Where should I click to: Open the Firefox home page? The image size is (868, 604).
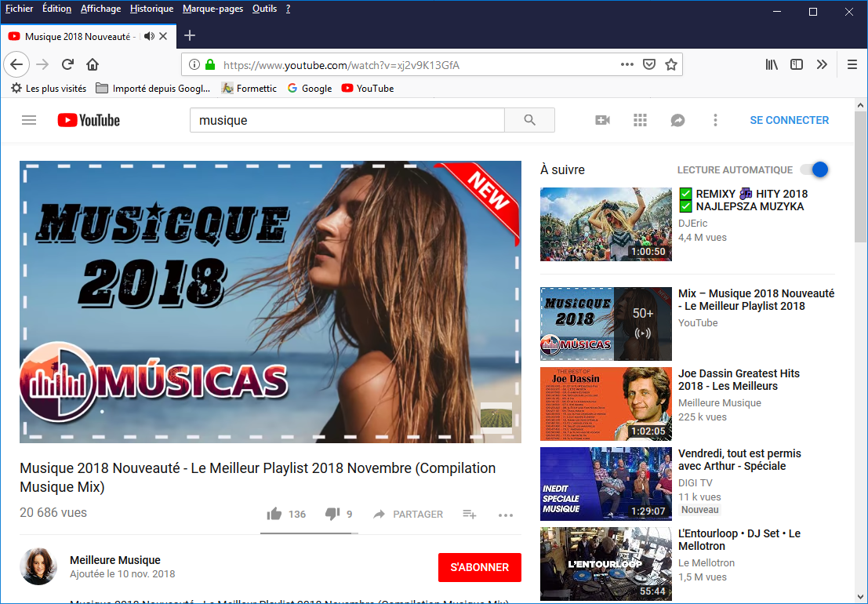coord(93,65)
